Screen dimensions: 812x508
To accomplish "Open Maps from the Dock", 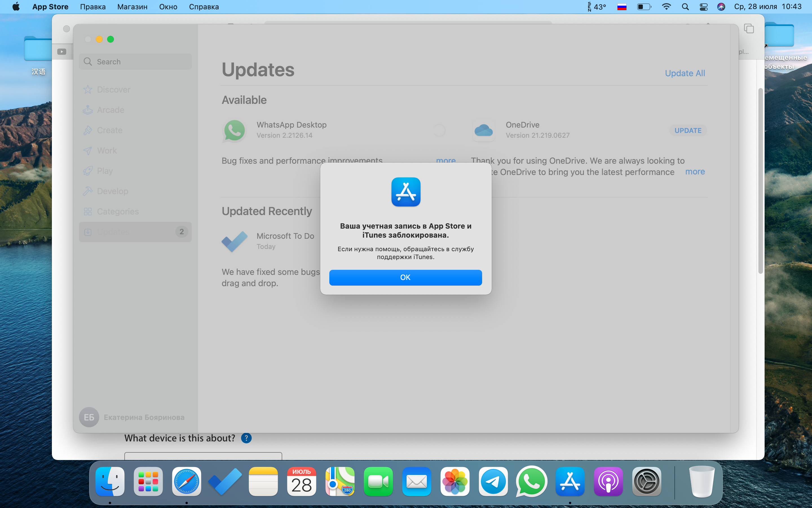I will (340, 481).
